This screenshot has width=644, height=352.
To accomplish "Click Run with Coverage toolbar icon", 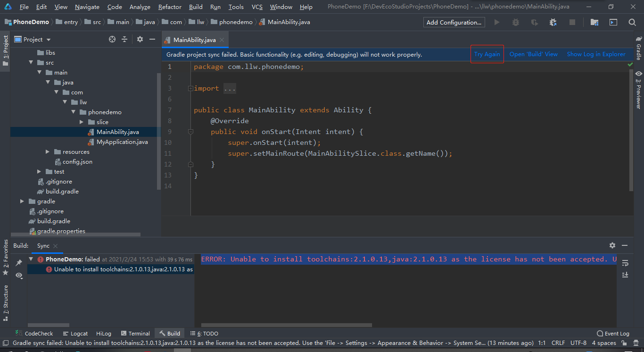I will pos(534,22).
